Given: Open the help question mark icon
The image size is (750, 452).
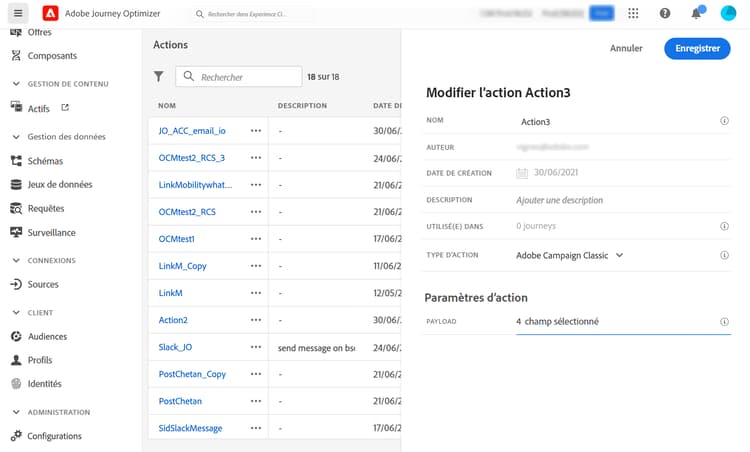Looking at the screenshot, I should [x=665, y=13].
